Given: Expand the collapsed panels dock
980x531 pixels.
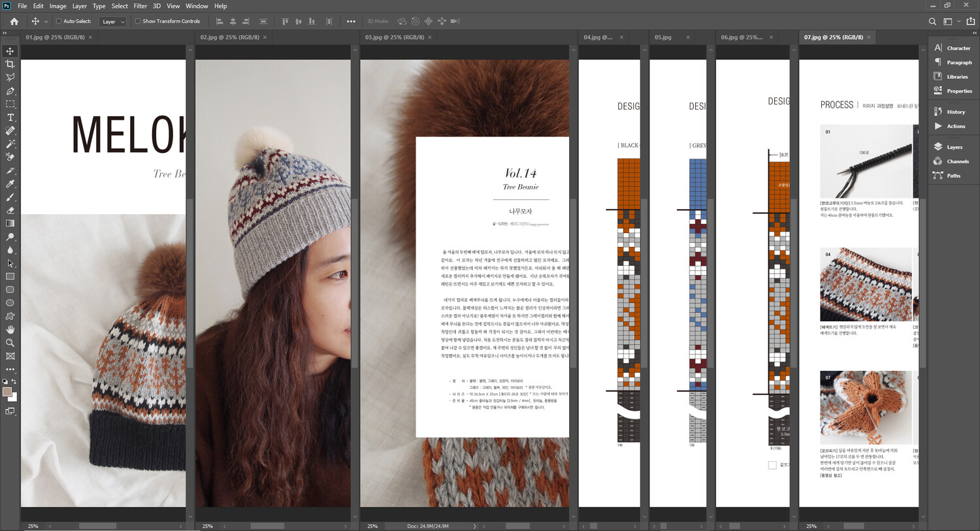Looking at the screenshot, I should pyautogui.click(x=974, y=32).
